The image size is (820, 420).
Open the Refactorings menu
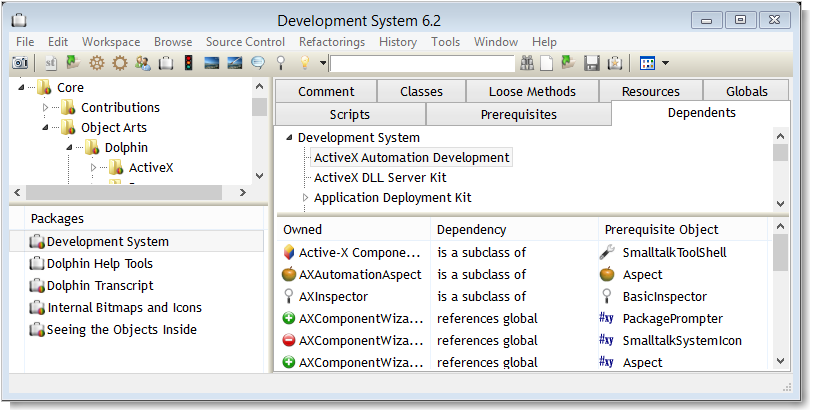pyautogui.click(x=332, y=42)
